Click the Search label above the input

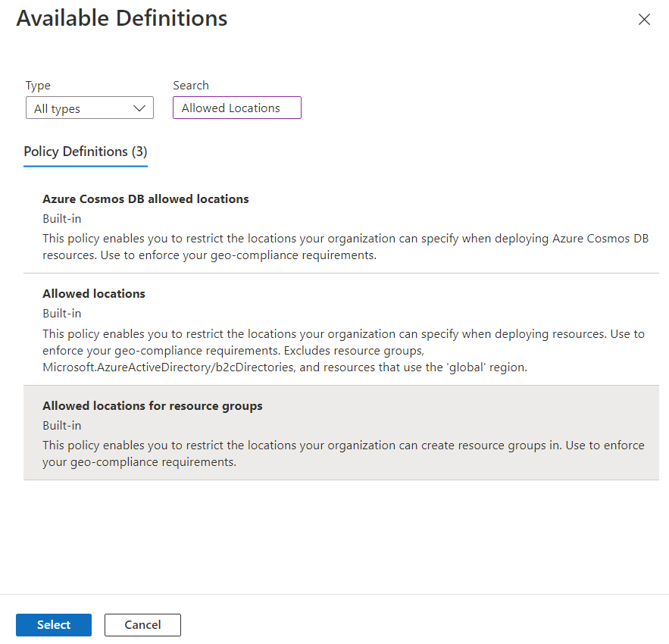(x=191, y=86)
